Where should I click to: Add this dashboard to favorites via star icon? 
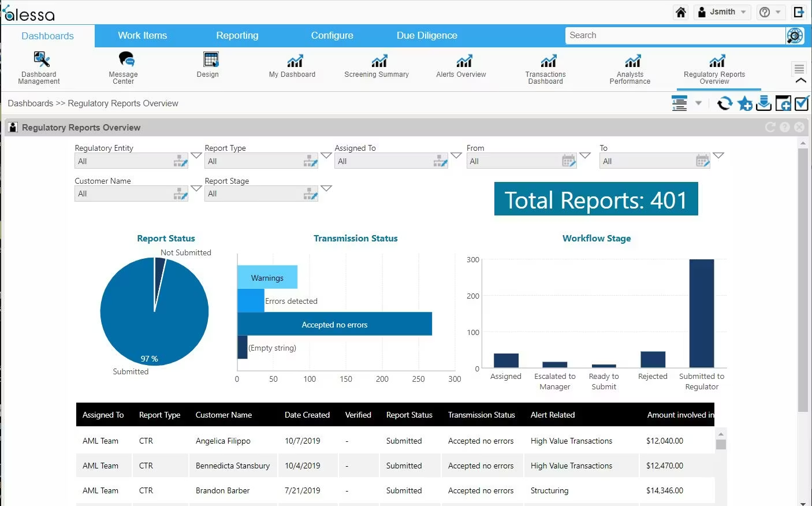click(x=744, y=103)
